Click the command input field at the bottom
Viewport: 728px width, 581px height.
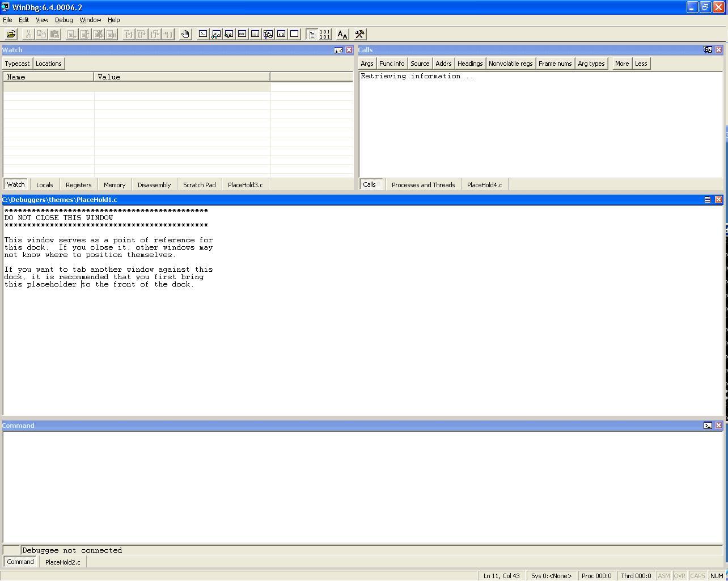click(227, 550)
